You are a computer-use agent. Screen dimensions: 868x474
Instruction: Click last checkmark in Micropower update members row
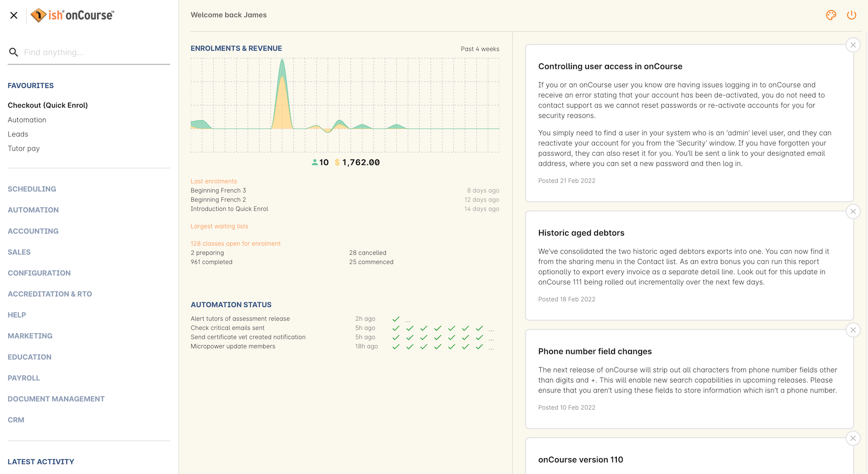click(479, 347)
